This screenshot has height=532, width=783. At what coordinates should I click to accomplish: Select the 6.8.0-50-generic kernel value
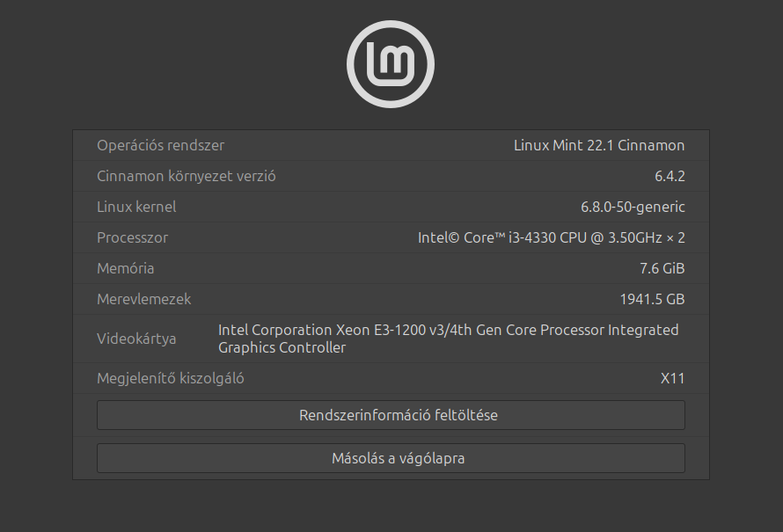pos(633,207)
